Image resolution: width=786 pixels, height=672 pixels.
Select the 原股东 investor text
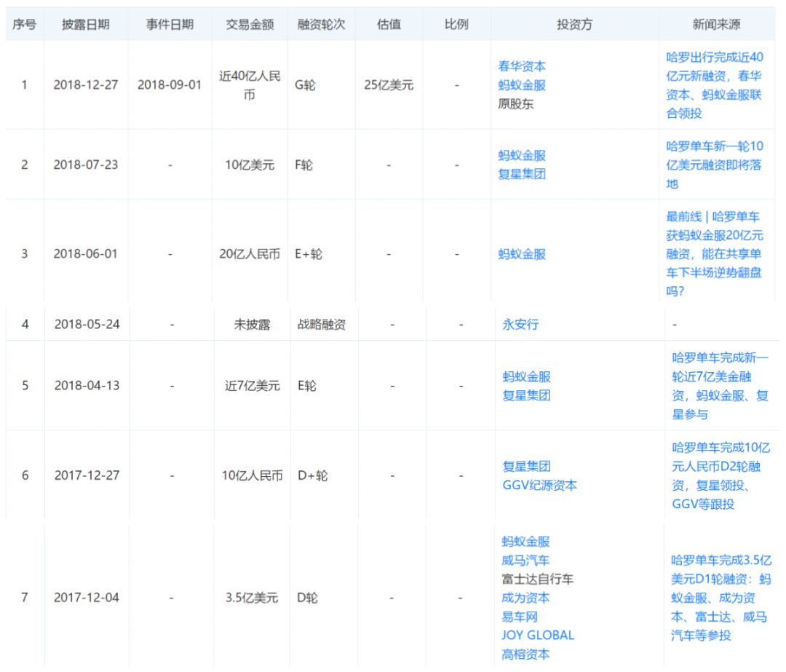[x=516, y=104]
